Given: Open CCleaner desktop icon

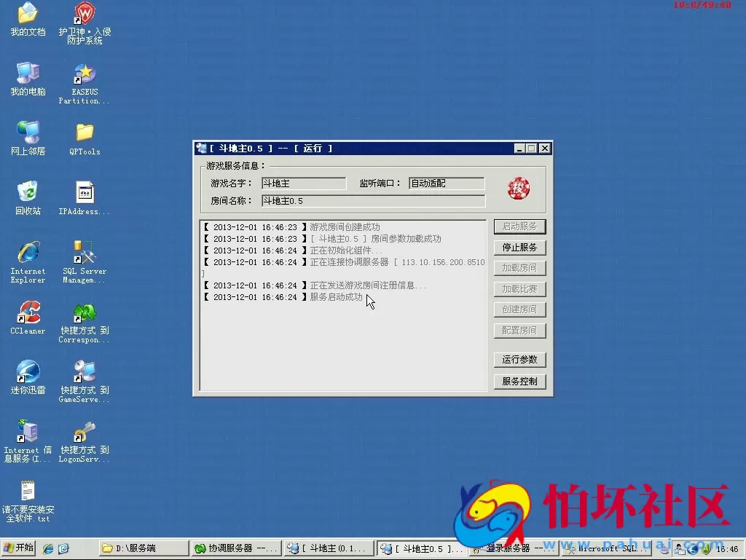Looking at the screenshot, I should point(28,313).
